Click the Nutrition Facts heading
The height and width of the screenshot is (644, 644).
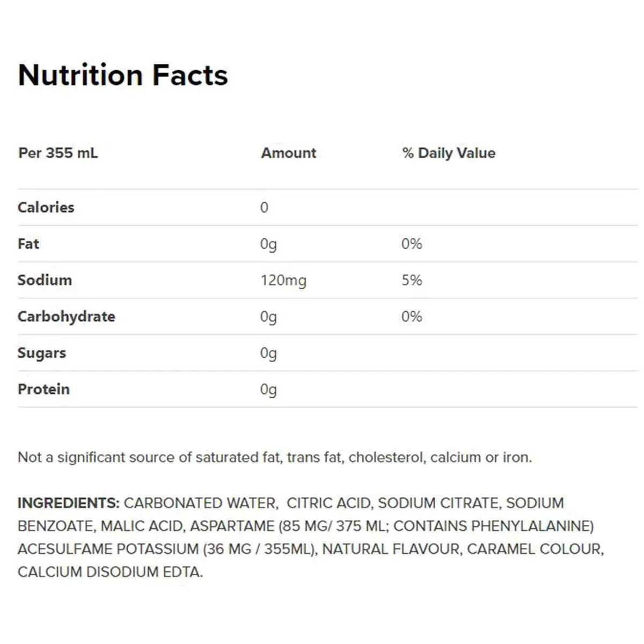point(123,75)
